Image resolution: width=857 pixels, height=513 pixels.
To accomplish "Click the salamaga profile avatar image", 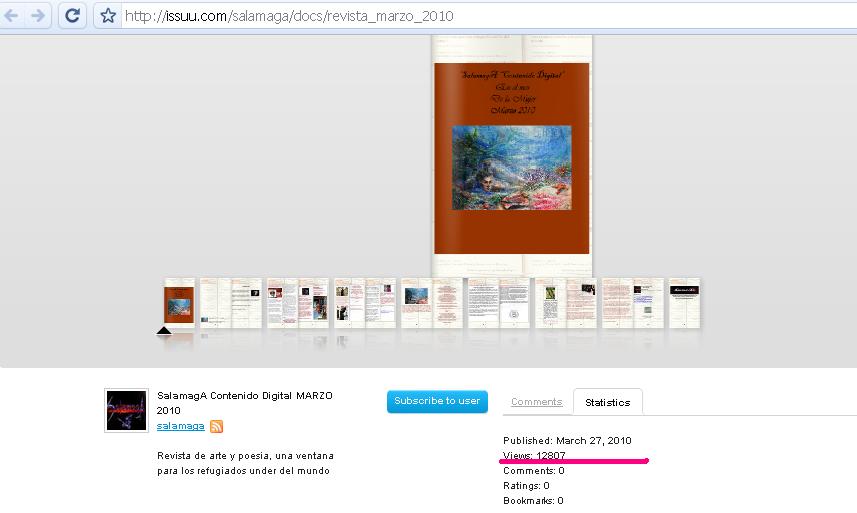I will tap(126, 410).
